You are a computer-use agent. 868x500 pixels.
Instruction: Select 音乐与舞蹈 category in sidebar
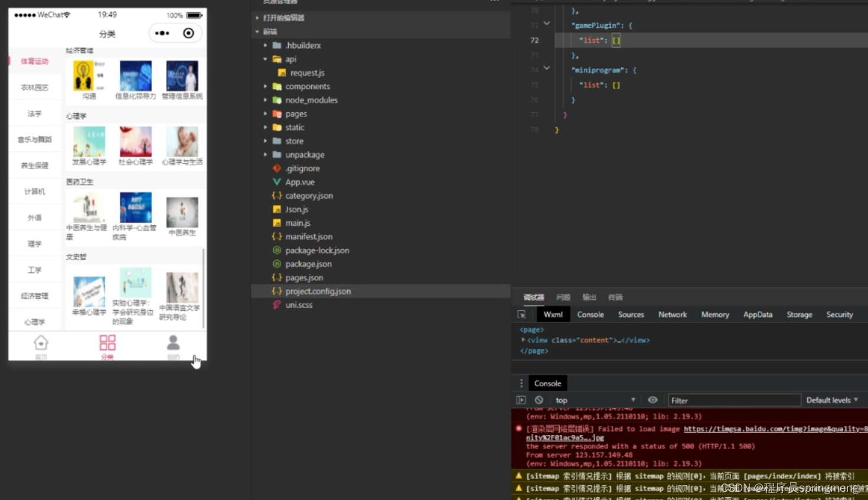pyautogui.click(x=35, y=139)
